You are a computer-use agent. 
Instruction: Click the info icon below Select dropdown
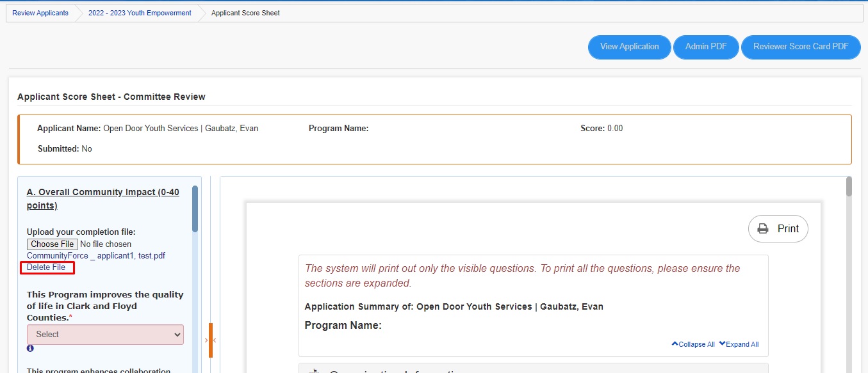(x=30, y=349)
